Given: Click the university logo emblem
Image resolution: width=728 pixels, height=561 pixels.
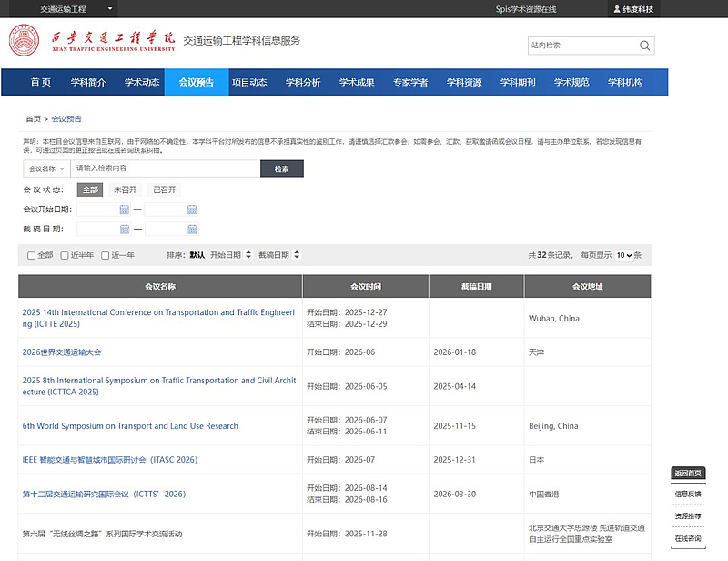Looking at the screenshot, I should coord(24,41).
